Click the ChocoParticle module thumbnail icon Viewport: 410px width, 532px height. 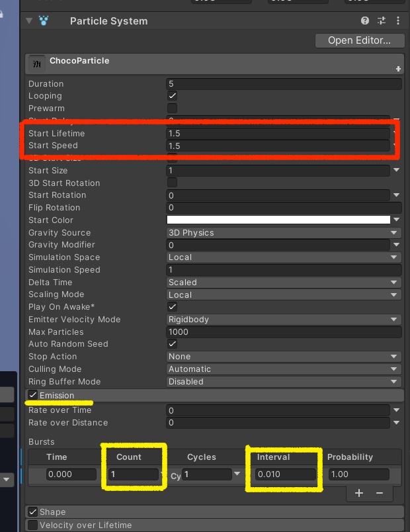tap(37, 64)
